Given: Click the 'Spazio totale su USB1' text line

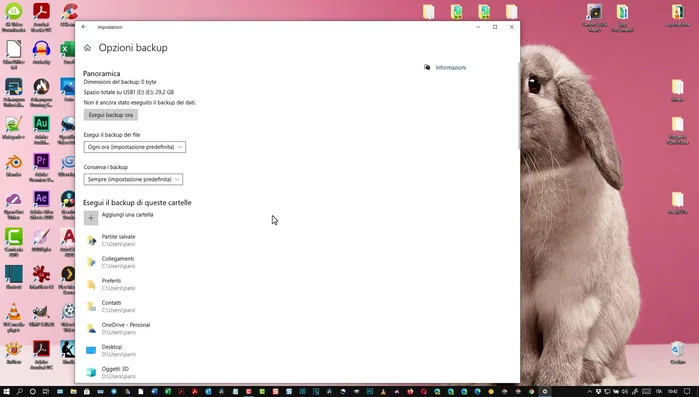Looking at the screenshot, I should coord(129,92).
